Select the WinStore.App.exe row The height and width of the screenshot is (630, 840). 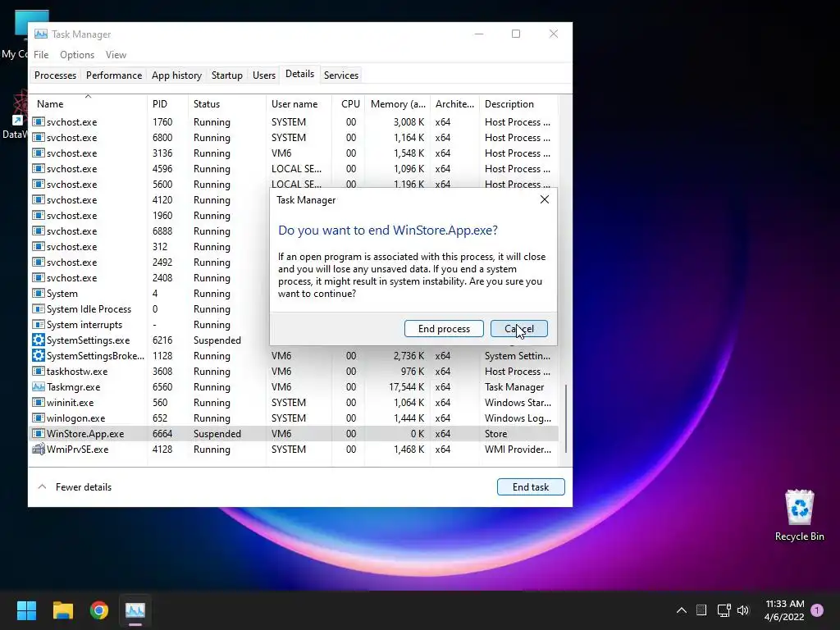coord(294,433)
